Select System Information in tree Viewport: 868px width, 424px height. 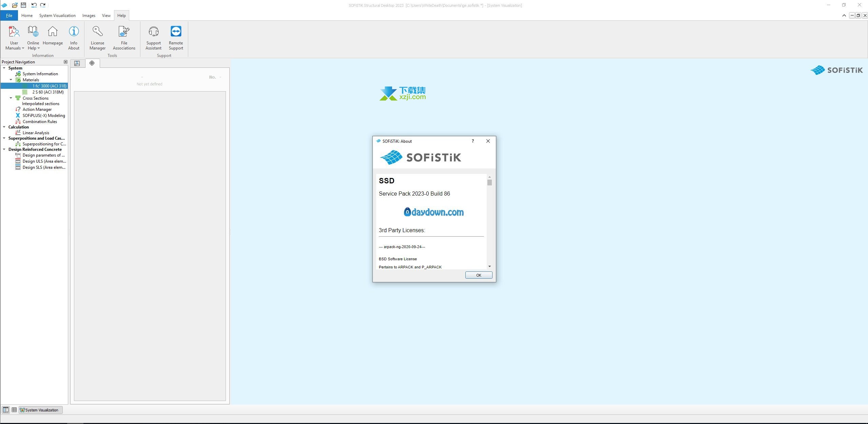(40, 74)
